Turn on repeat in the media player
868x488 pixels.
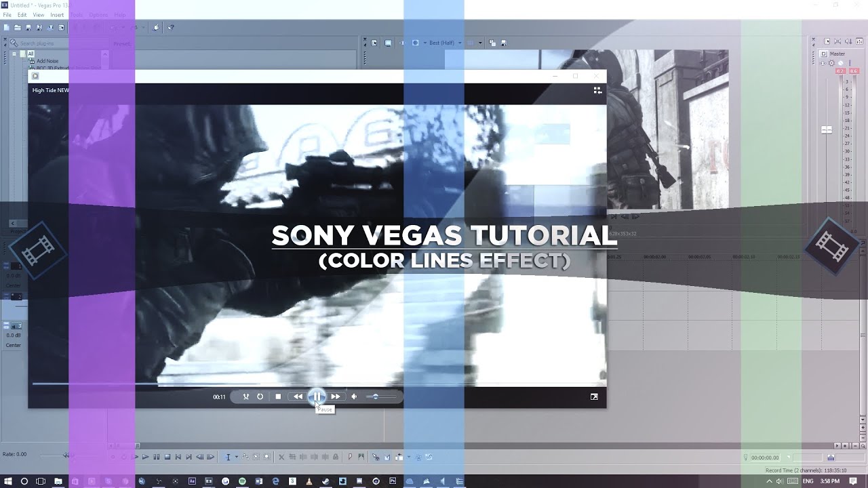(x=260, y=396)
